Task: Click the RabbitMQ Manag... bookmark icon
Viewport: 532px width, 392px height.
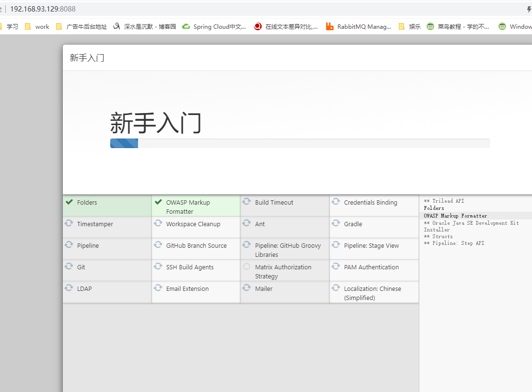Action: (x=329, y=26)
